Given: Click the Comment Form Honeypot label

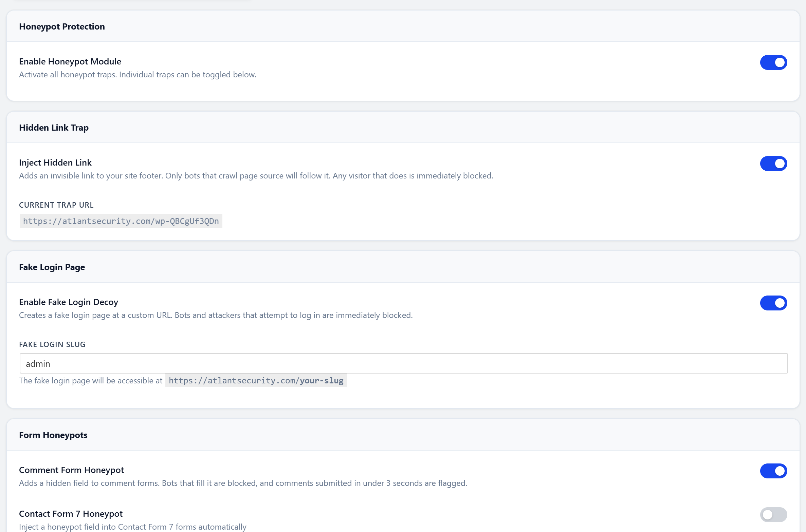Looking at the screenshot, I should (71, 470).
